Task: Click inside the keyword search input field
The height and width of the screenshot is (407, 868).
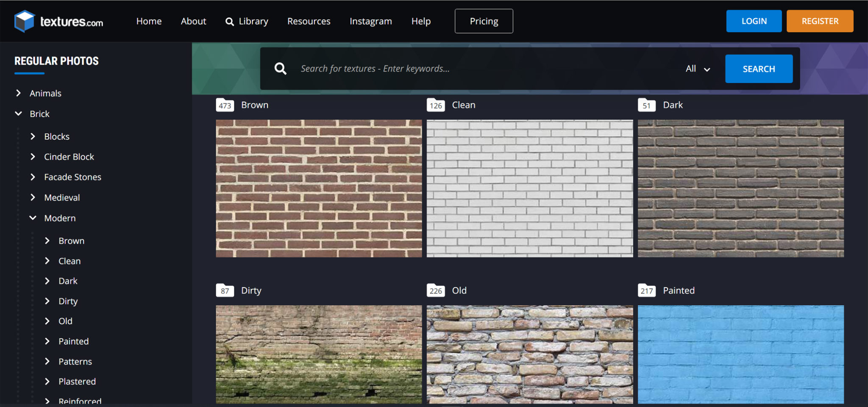Action: (424, 68)
